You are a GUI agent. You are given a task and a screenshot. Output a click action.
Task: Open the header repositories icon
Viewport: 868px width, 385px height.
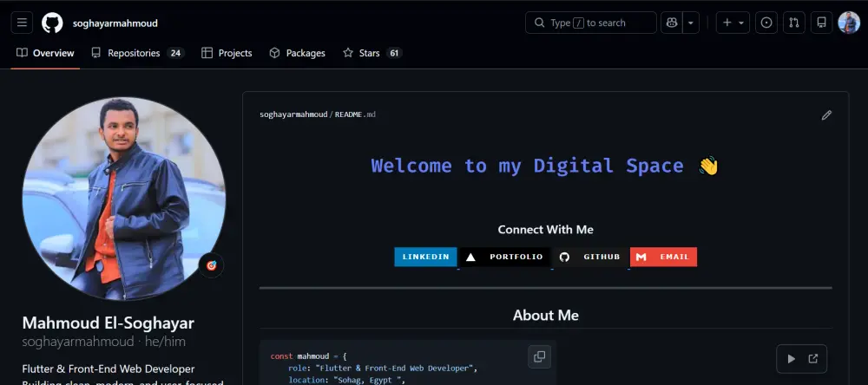821,23
